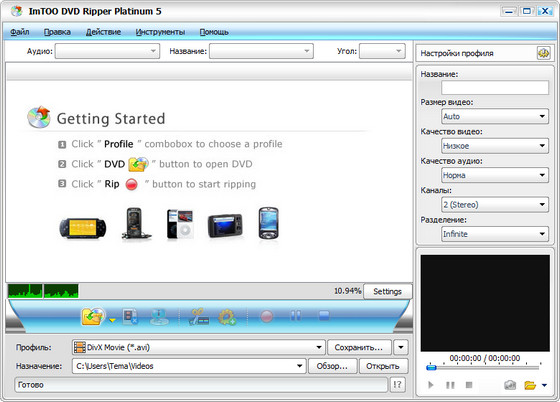
Task: Click the pause ripping toolbar icon
Action: coord(295,316)
